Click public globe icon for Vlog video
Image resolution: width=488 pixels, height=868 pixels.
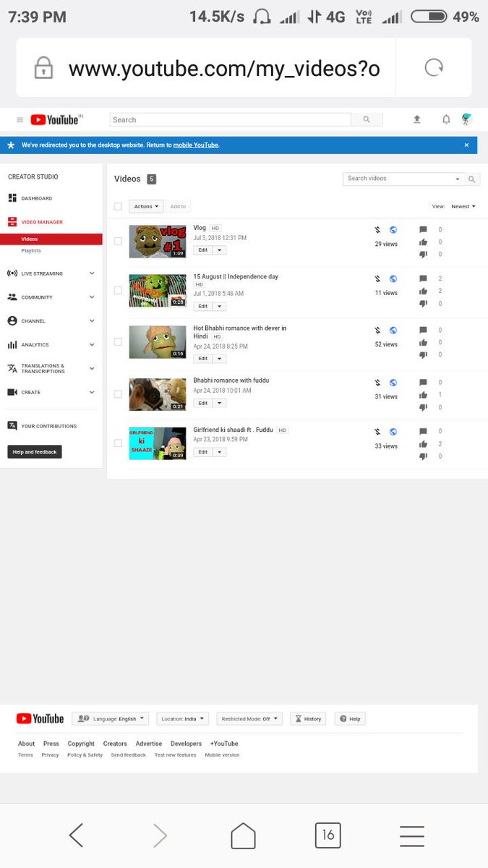click(393, 229)
